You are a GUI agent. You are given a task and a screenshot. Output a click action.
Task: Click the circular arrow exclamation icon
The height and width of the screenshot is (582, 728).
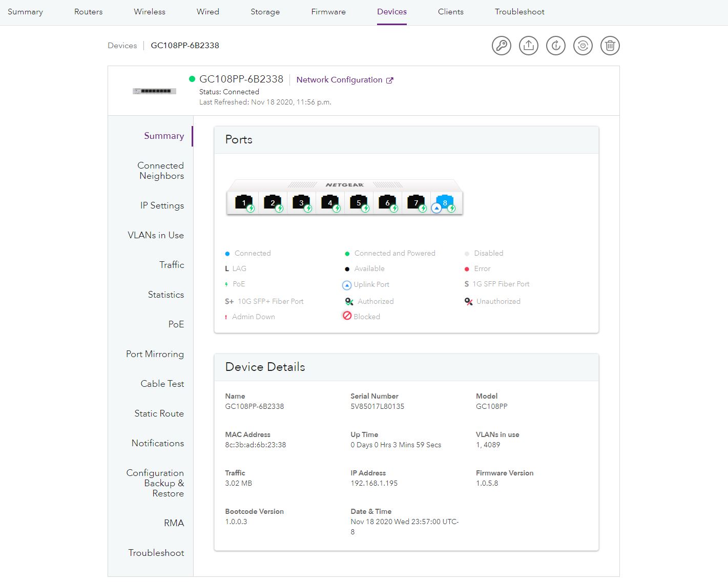[x=556, y=46]
